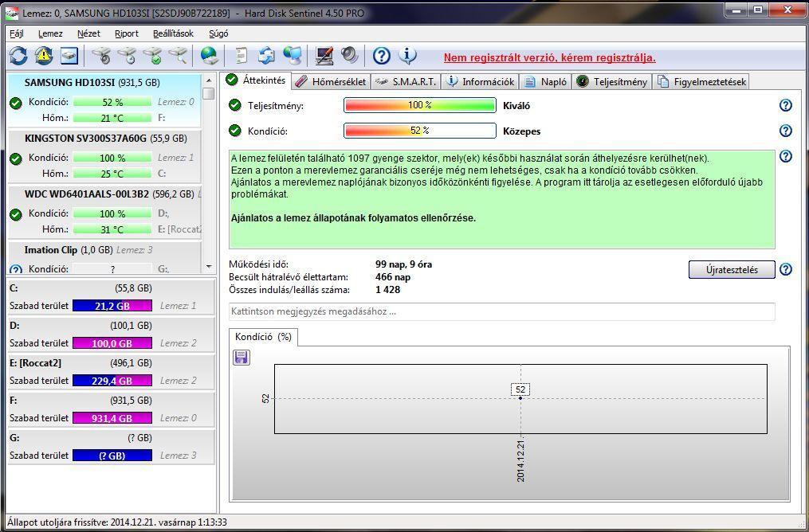The width and height of the screenshot is (809, 532).
Task: Click the unknown status icon for Imation Clip
Action: point(16,269)
